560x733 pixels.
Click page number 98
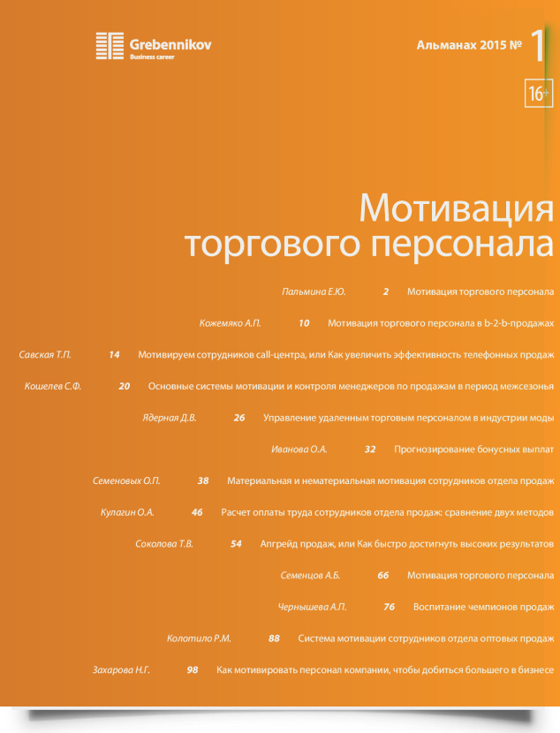(x=193, y=670)
